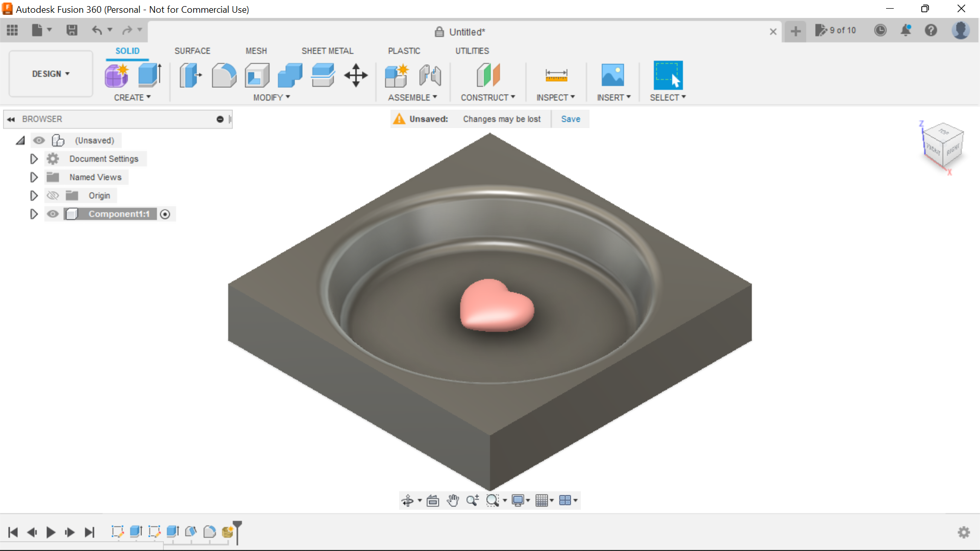Hide Component1:1 using its eye icon
This screenshot has width=980, height=551.
53,214
